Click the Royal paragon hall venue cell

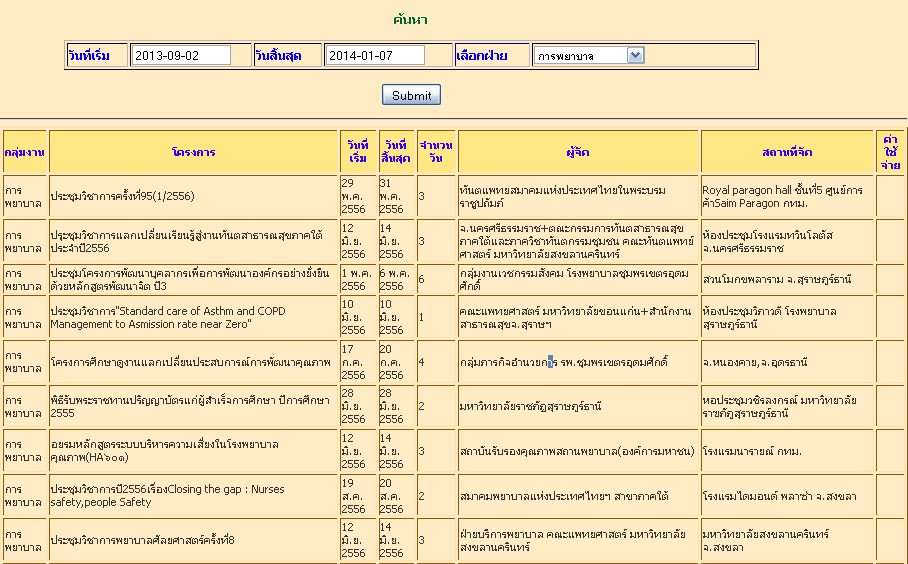(x=787, y=196)
